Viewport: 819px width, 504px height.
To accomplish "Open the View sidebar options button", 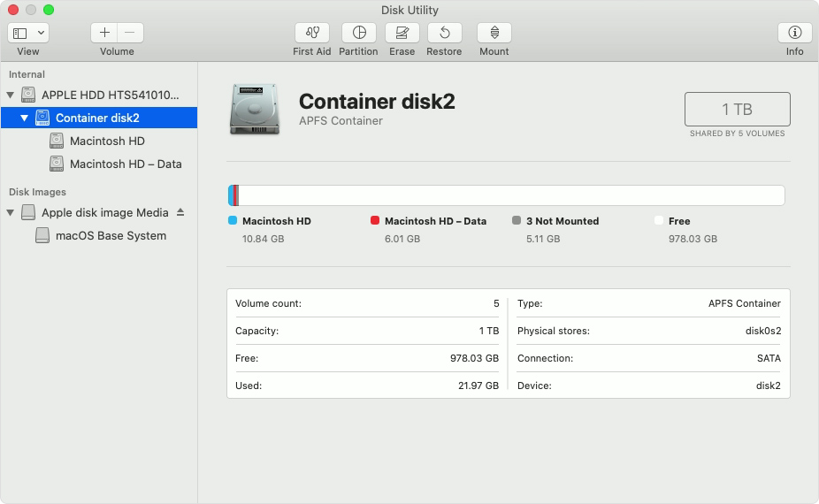I will pos(28,33).
